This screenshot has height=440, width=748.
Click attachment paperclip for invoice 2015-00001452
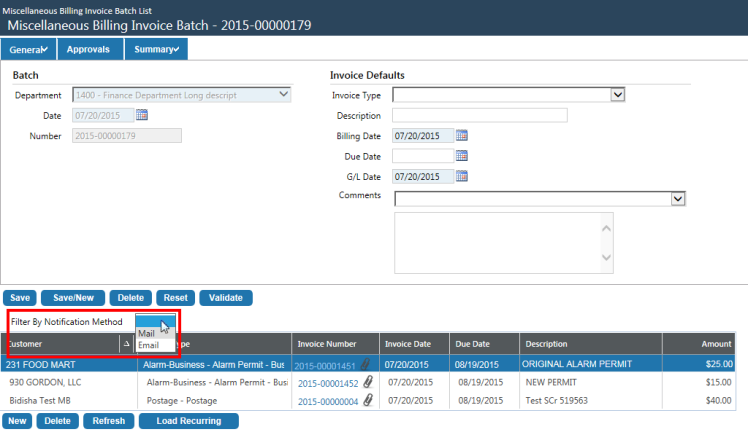pyautogui.click(x=367, y=382)
